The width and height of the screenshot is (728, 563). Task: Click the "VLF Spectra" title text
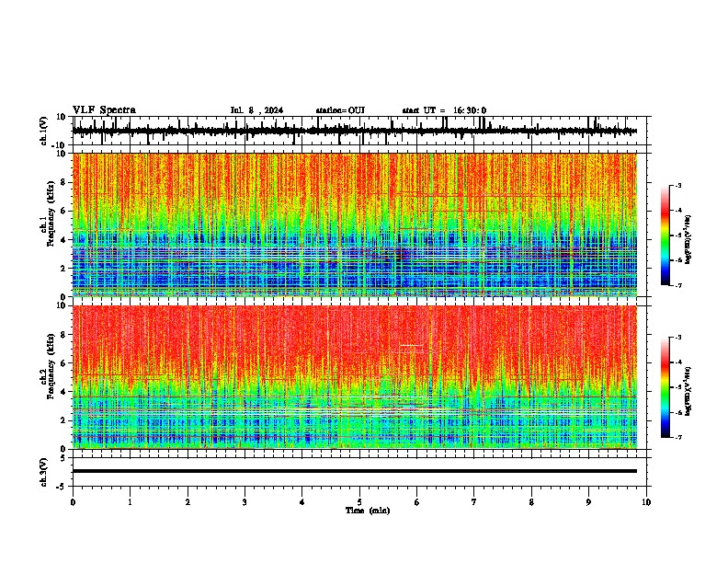click(104, 110)
